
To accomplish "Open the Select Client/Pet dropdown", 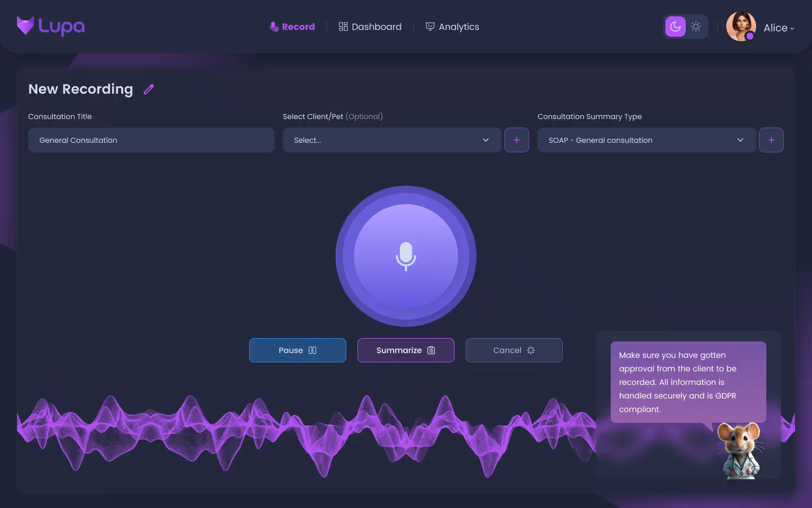I will coord(392,140).
